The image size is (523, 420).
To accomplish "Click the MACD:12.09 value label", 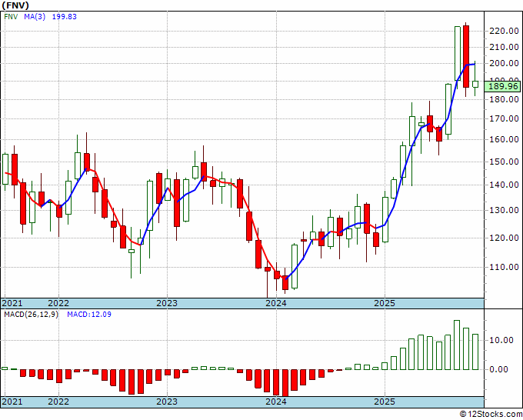I will 89,315.
